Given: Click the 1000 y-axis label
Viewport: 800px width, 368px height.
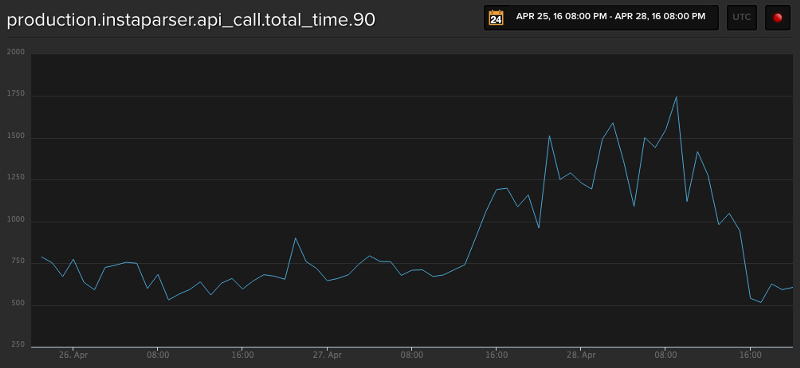Looking at the screenshot, I should tap(15, 219).
